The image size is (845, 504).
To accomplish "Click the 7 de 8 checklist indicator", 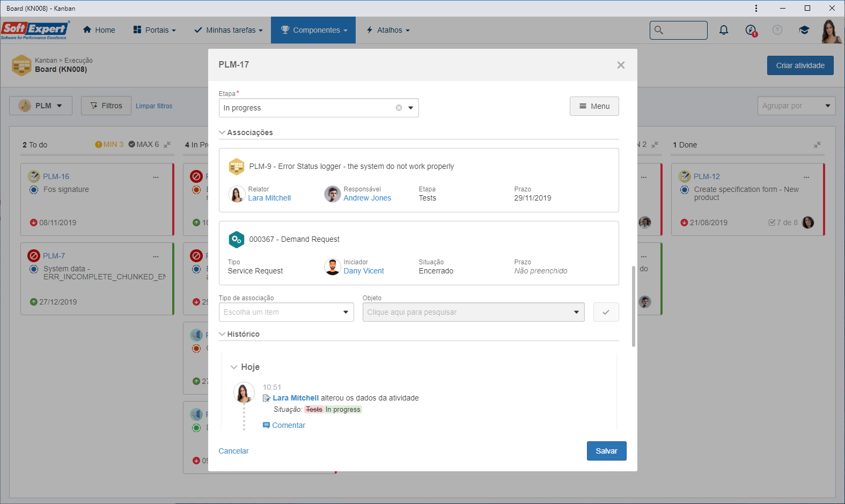I will point(783,223).
